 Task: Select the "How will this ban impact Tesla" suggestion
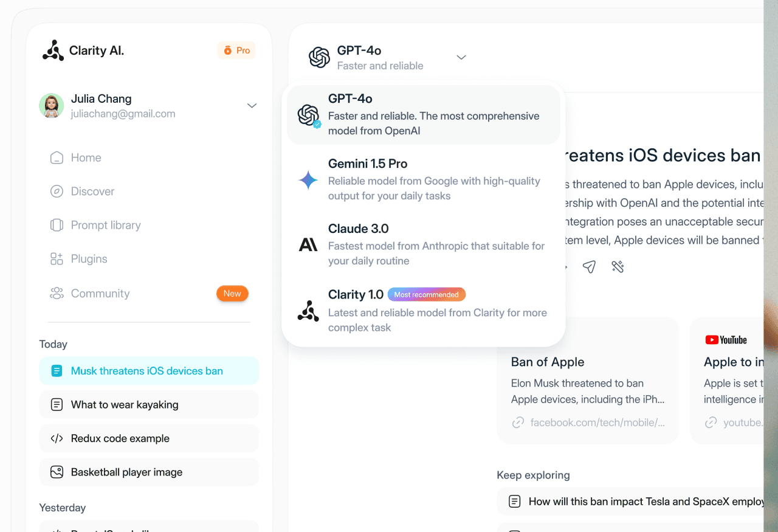630,502
